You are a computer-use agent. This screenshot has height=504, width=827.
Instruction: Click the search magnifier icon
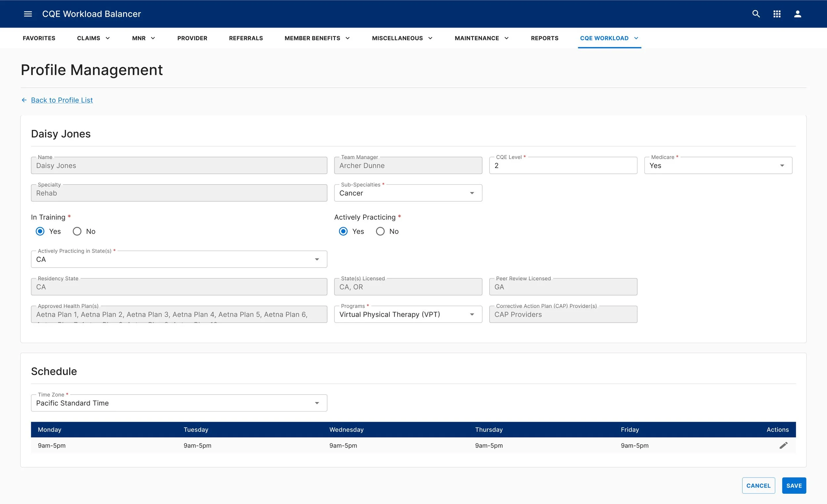click(756, 14)
